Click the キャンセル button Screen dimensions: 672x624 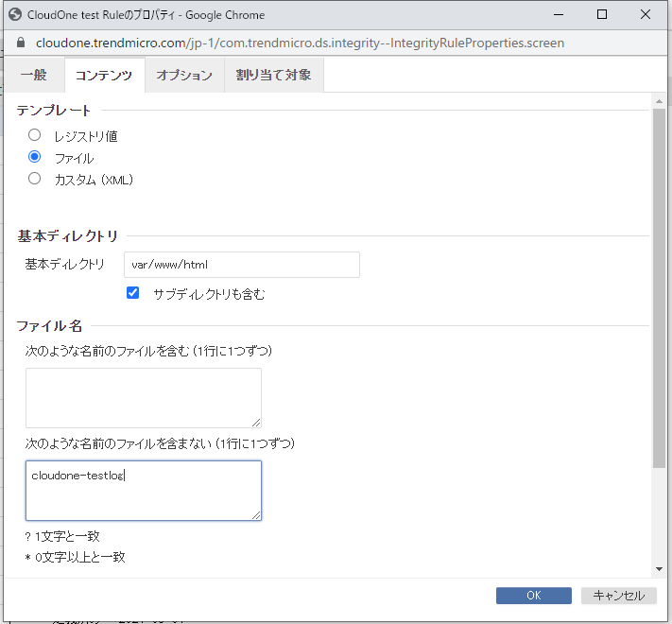[x=618, y=596]
